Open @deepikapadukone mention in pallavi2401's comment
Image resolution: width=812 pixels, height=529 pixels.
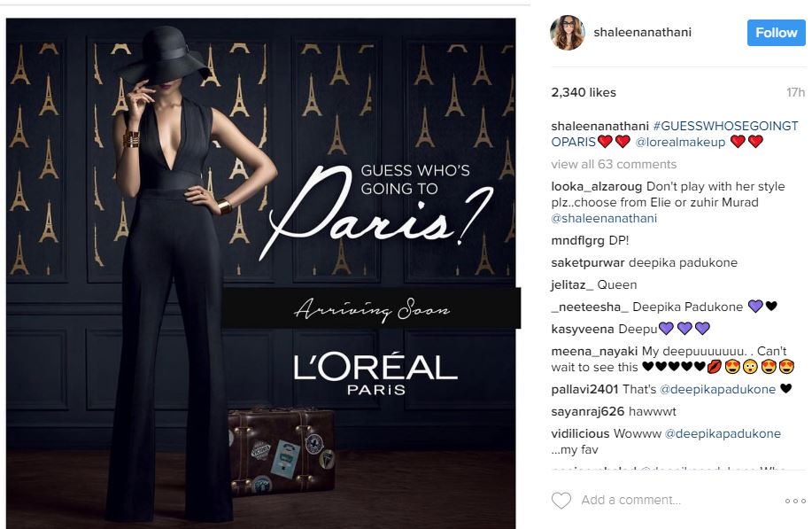[x=718, y=389]
